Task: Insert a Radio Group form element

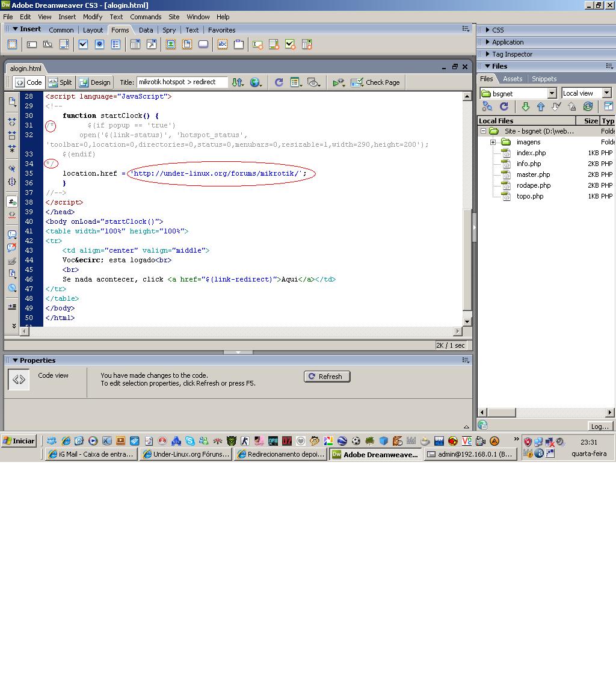Action: pyautogui.click(x=115, y=45)
